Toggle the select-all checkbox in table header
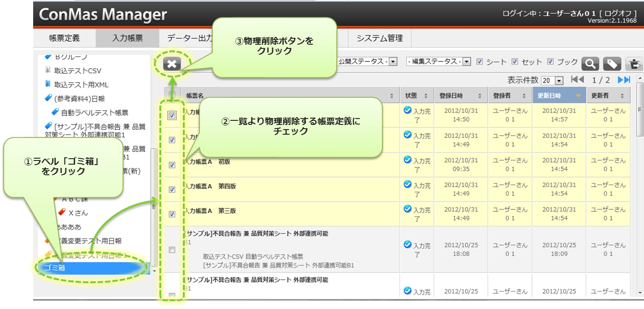The image size is (644, 309). pos(172,95)
